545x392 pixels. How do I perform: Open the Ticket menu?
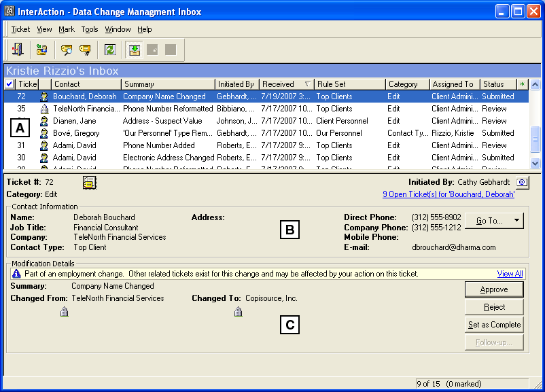tap(20, 29)
